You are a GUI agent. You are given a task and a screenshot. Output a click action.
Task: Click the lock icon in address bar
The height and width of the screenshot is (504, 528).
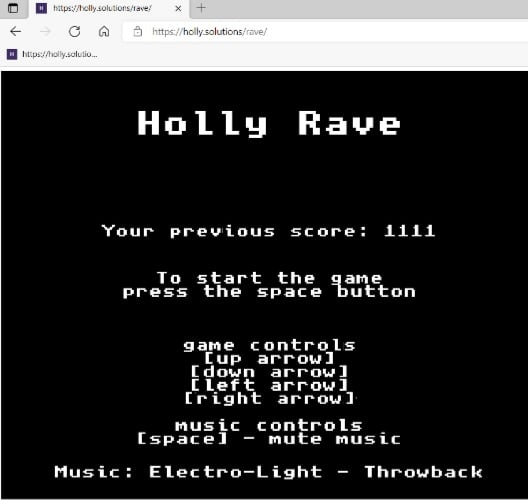(x=137, y=32)
